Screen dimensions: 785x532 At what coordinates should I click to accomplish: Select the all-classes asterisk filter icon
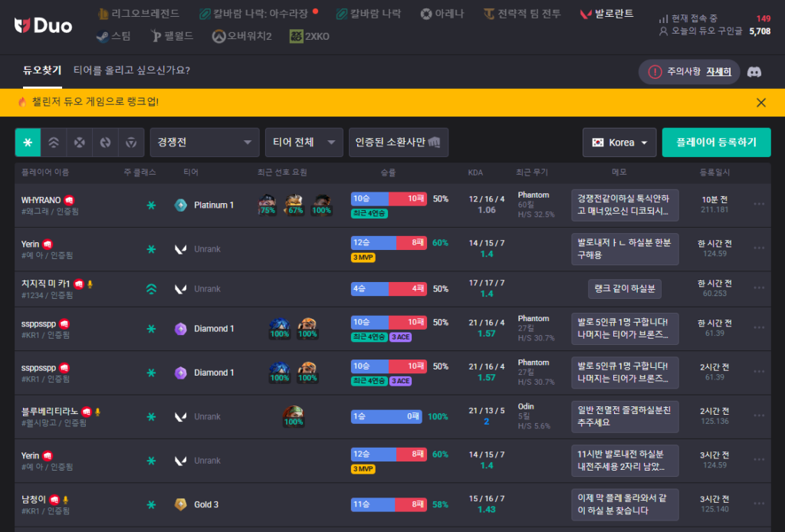(x=28, y=143)
